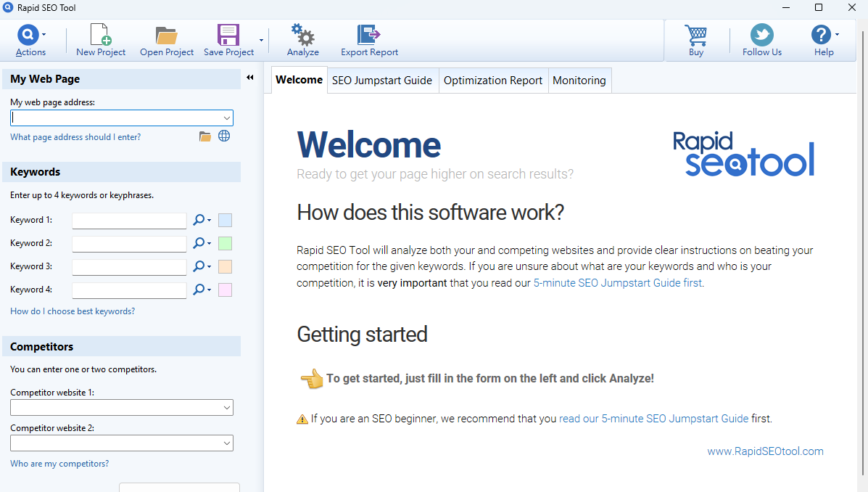Click the Follow Us Twitter icon
The image size is (868, 492).
[761, 35]
